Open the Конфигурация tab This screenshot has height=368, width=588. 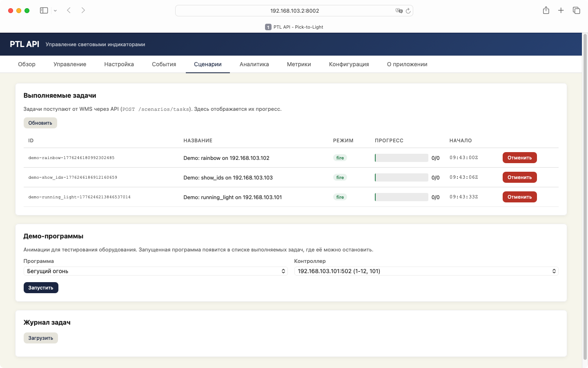click(349, 64)
